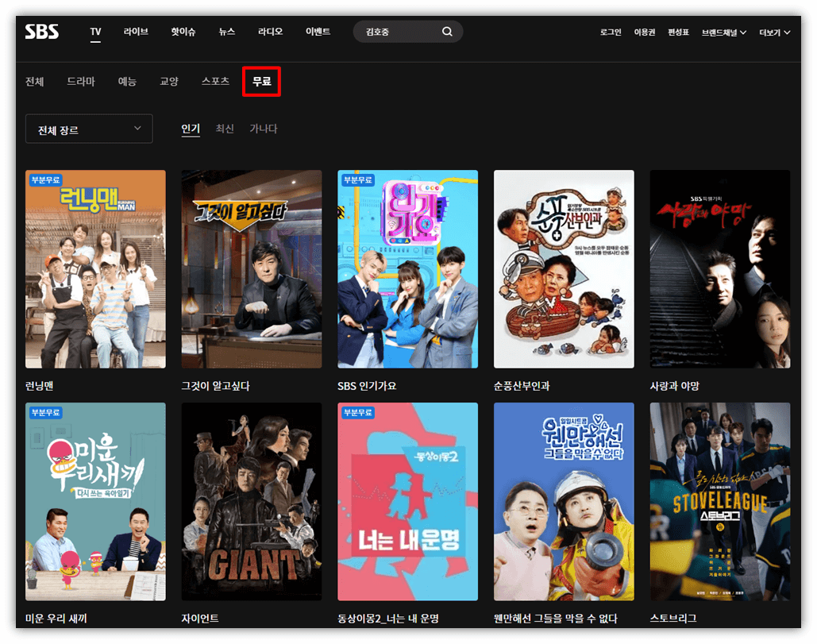This screenshot has height=644, width=817.
Task: Open 이벤트 in top navigation
Action: [318, 32]
